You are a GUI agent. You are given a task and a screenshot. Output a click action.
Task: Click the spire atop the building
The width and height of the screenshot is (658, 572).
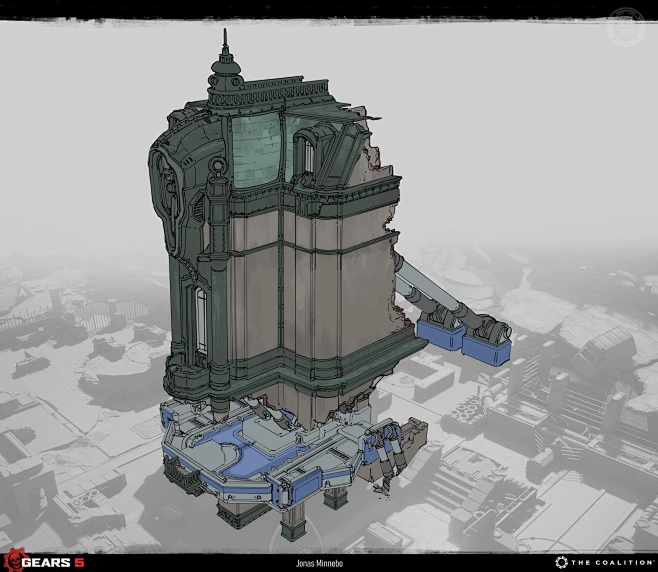click(226, 48)
